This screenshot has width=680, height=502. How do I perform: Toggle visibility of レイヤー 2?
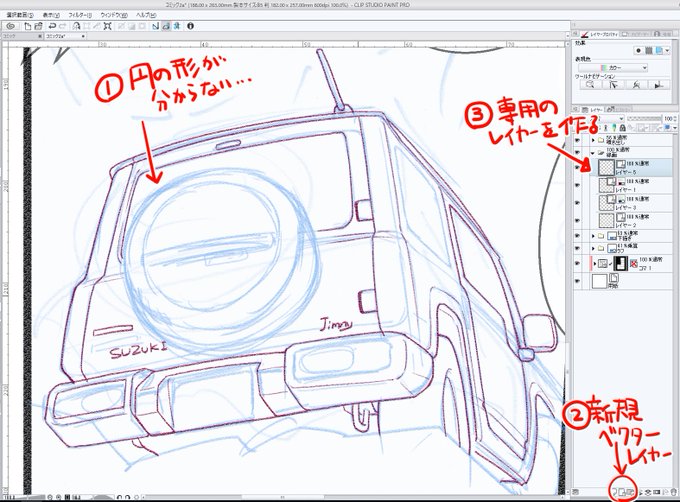coord(577,221)
